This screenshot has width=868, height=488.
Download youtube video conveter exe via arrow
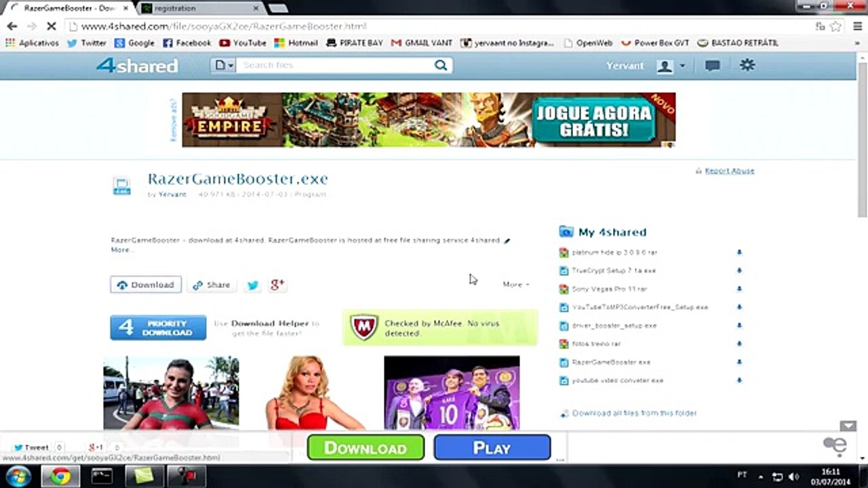739,380
